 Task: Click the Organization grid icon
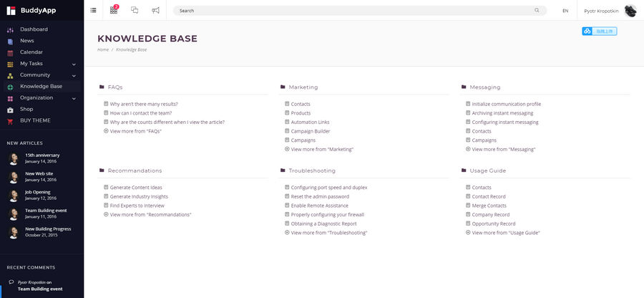point(10,99)
